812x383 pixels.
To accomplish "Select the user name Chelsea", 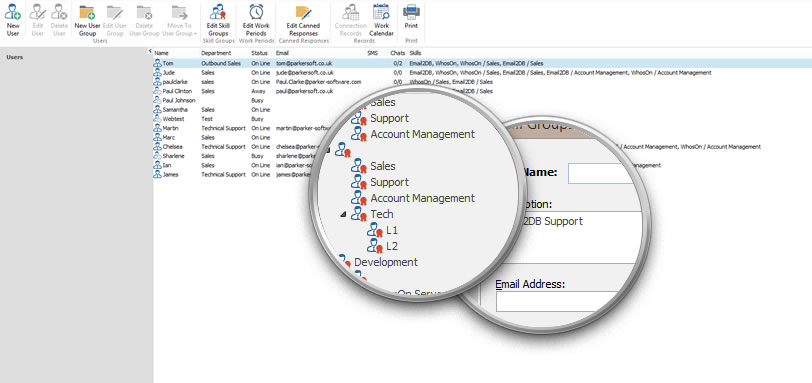I will point(172,147).
